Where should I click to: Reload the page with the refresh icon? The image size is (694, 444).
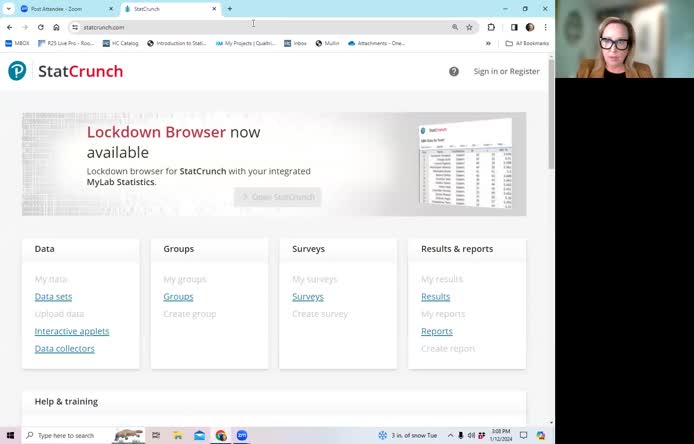pyautogui.click(x=40, y=27)
